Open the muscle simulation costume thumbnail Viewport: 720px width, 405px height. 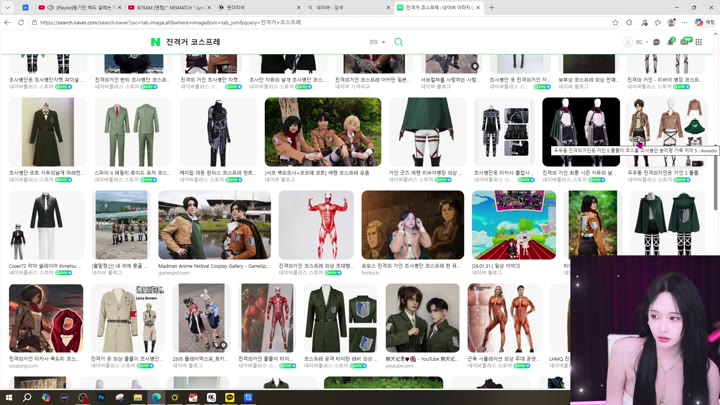coord(505,318)
